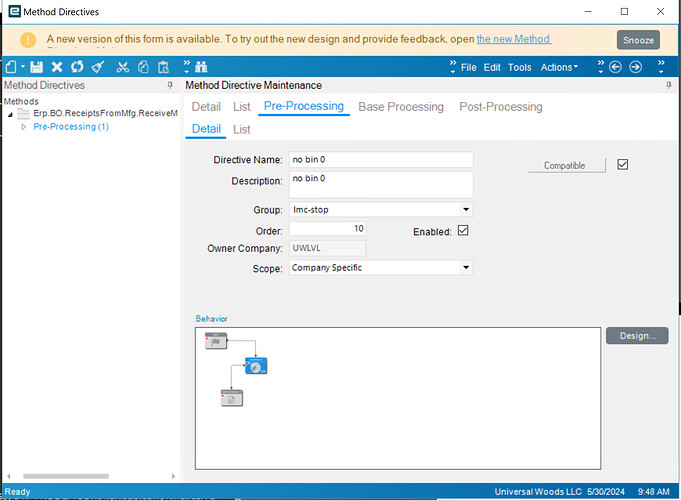The width and height of the screenshot is (681, 500).
Task: Click the Clear broom icon
Action: pos(98,67)
